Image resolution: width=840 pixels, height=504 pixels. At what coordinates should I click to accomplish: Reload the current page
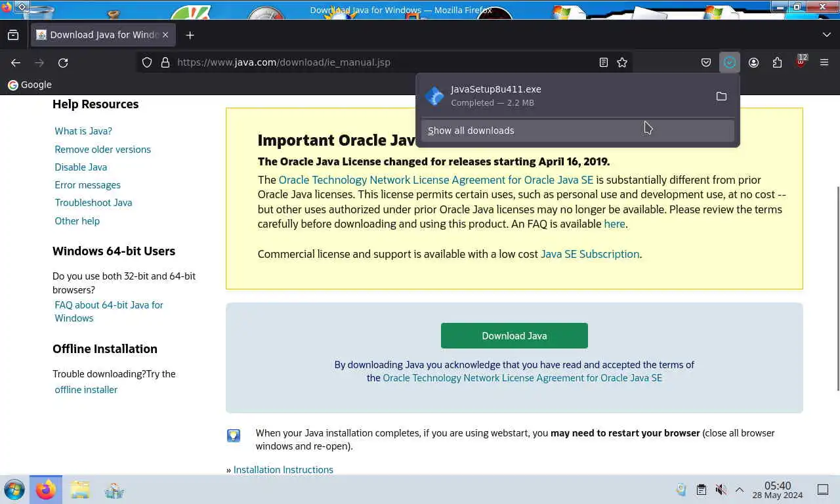pyautogui.click(x=63, y=62)
